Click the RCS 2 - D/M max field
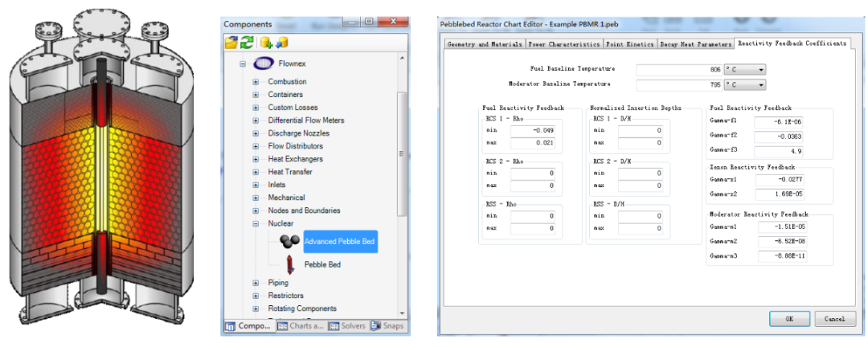This screenshot has width=868, height=347. click(x=641, y=186)
